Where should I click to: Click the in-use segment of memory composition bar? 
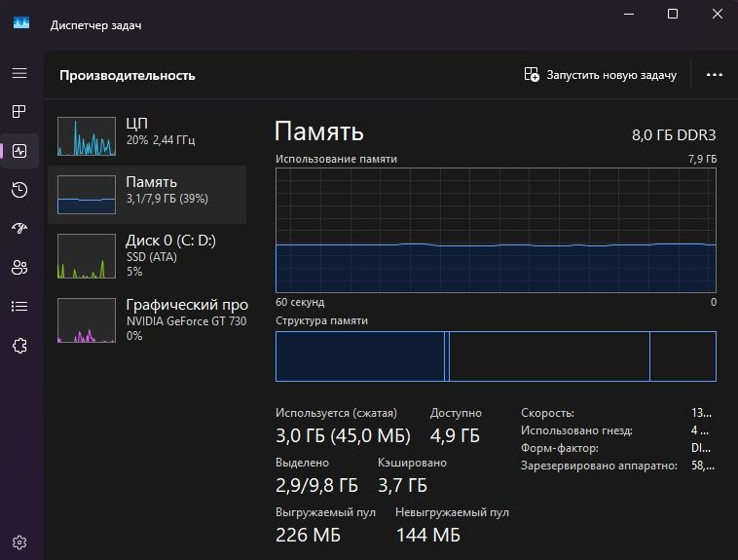tap(360, 356)
